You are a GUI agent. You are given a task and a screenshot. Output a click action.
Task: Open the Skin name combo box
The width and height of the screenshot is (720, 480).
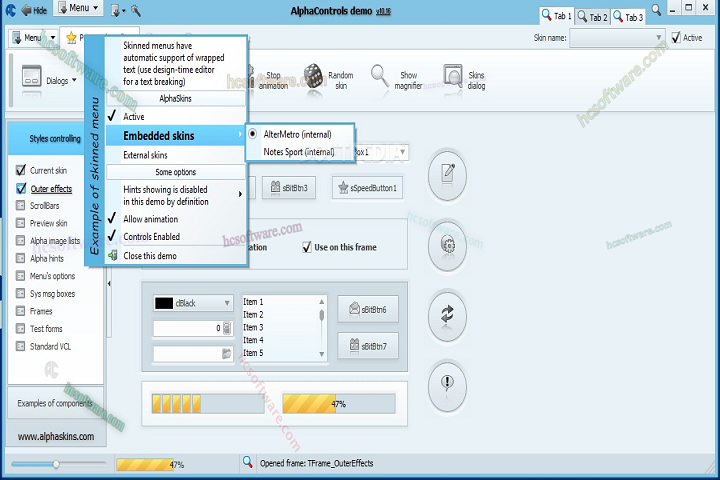click(x=617, y=38)
